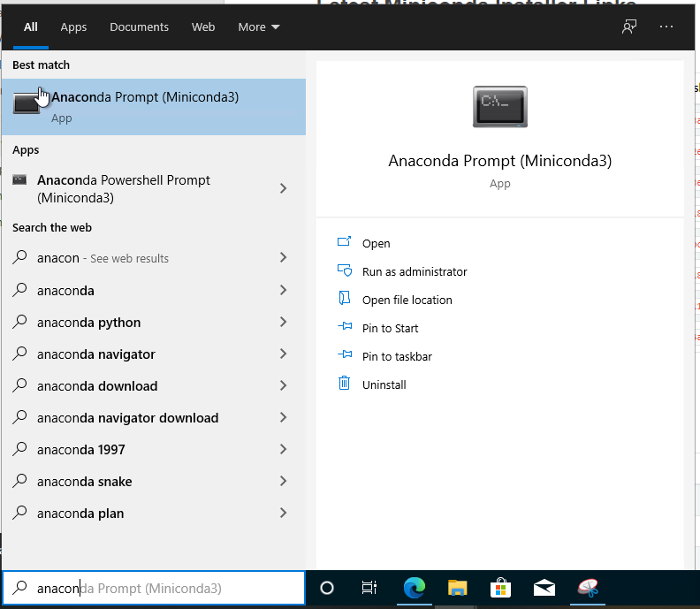The width and height of the screenshot is (700, 609).
Task: Choose Uninstall for Anaconda Prompt
Action: (x=384, y=384)
